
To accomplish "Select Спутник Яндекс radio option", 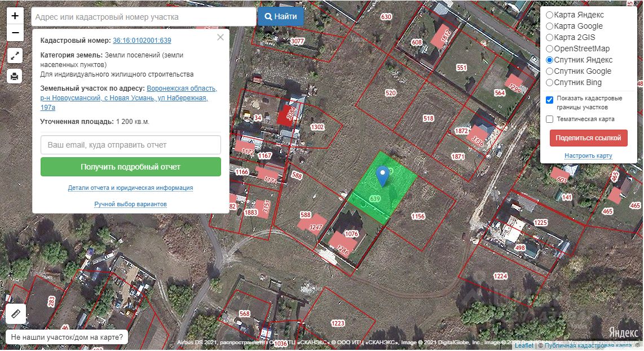I will [x=549, y=60].
